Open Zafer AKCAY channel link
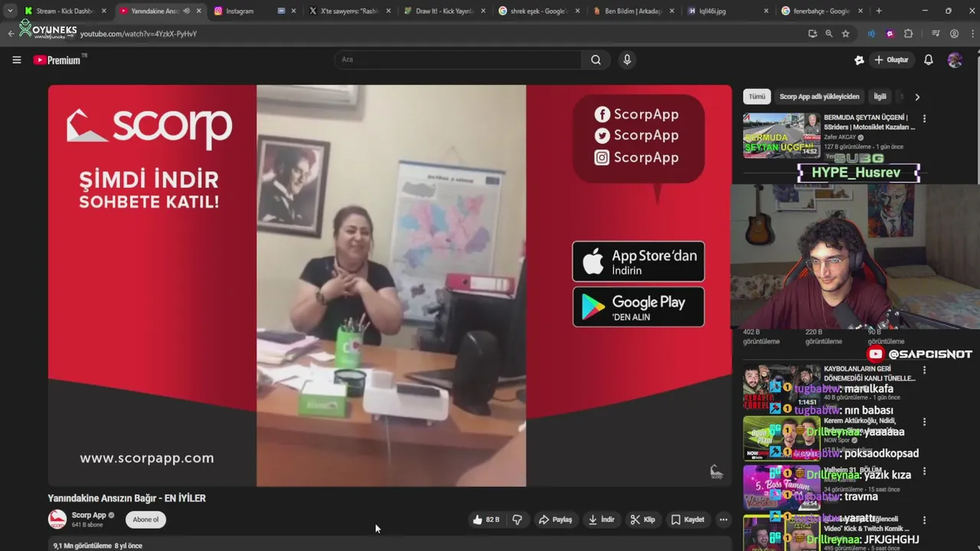 tap(840, 138)
